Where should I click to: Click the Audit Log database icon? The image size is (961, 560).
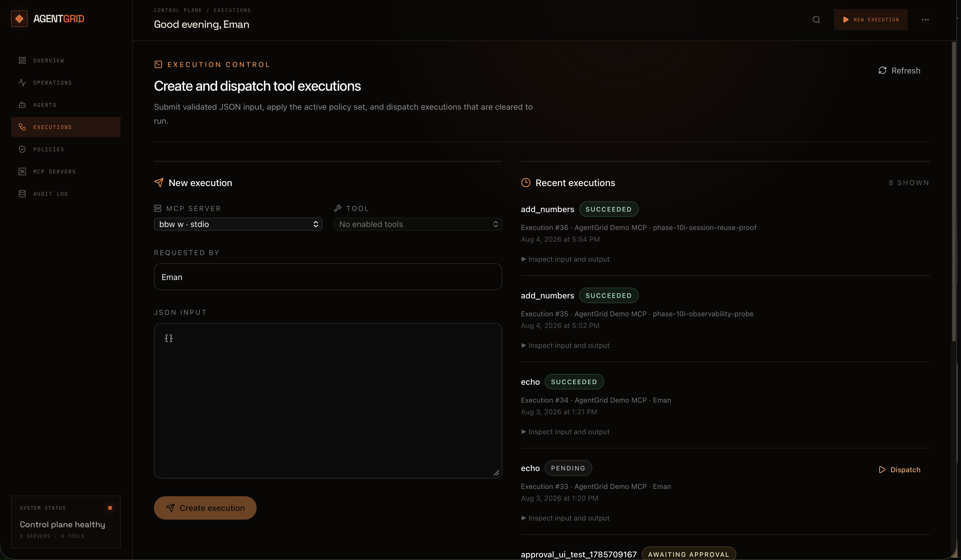click(22, 194)
